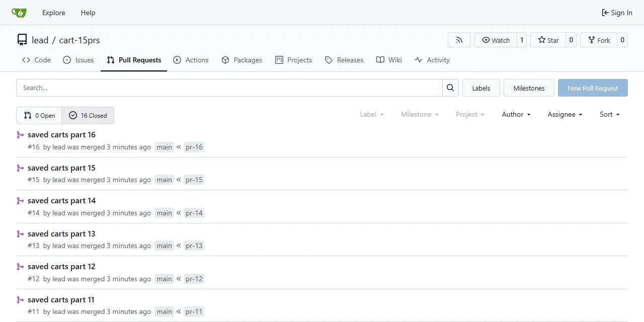
Task: Open the stargazers count 0
Action: [x=571, y=40]
